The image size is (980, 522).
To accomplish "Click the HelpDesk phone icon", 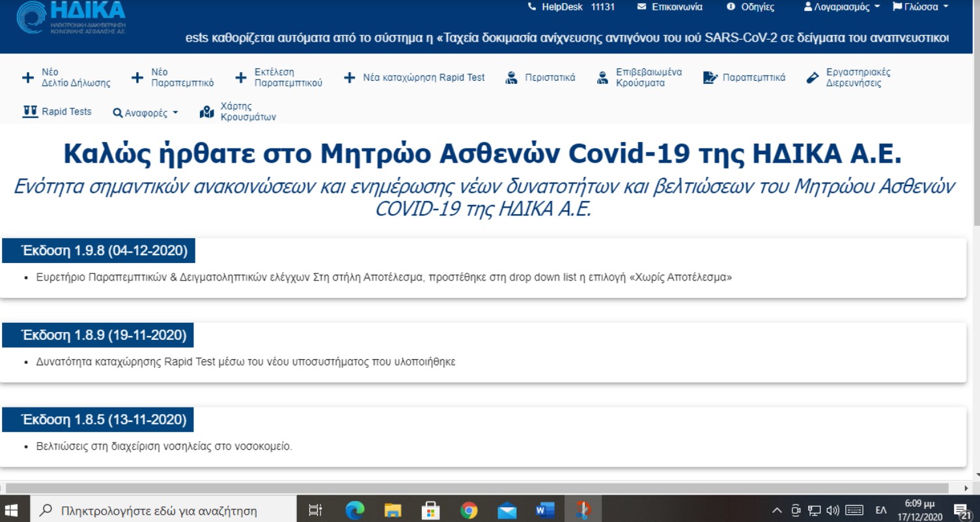I will 532,7.
